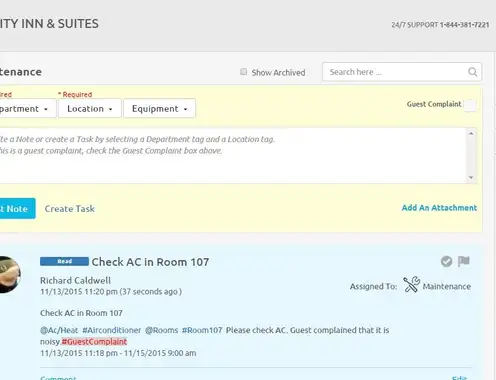Click Add An Attachment link
Screen dimensions: 496x380
439,208
